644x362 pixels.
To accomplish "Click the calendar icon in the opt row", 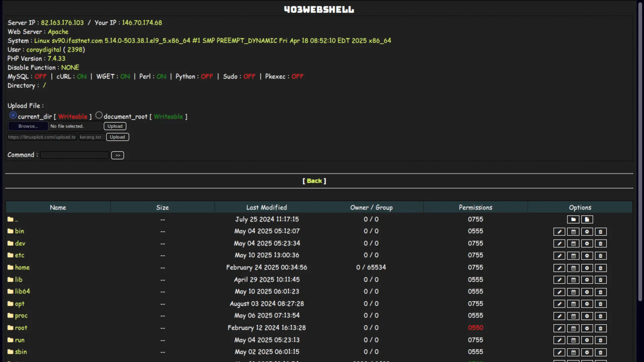I will (x=573, y=304).
